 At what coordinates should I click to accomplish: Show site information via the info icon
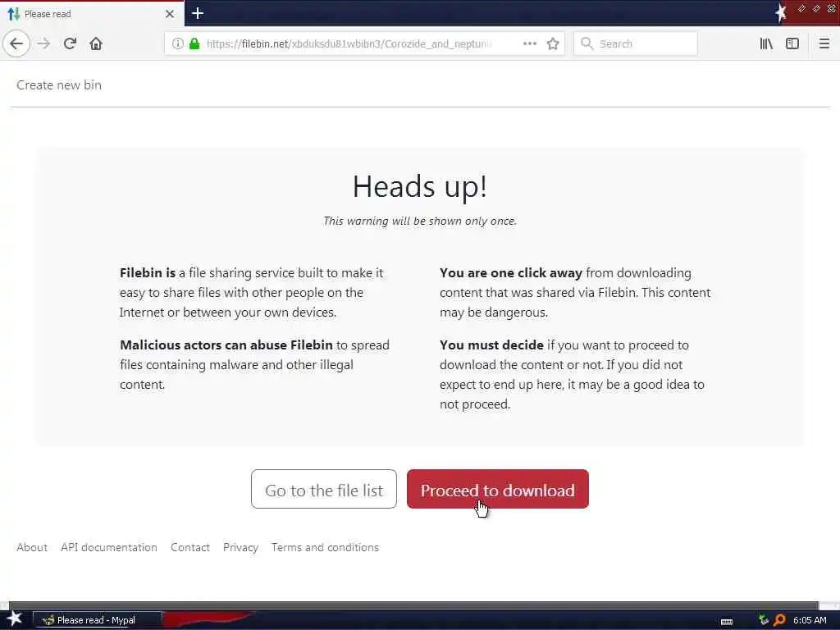pos(177,43)
